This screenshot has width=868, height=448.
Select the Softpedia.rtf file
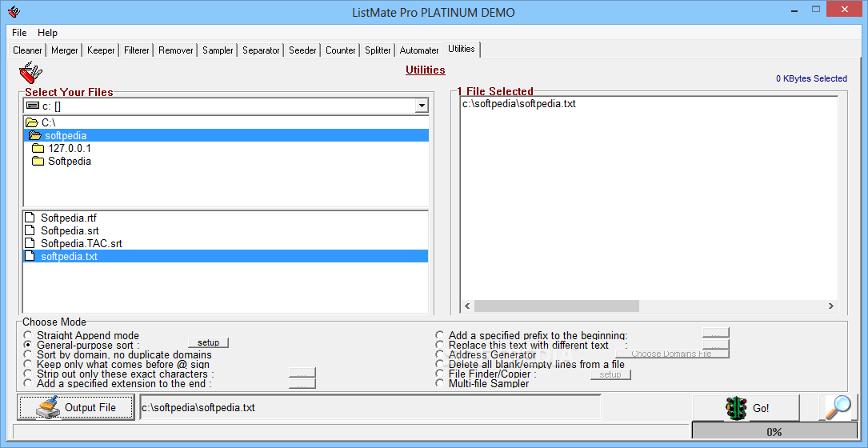click(226, 218)
